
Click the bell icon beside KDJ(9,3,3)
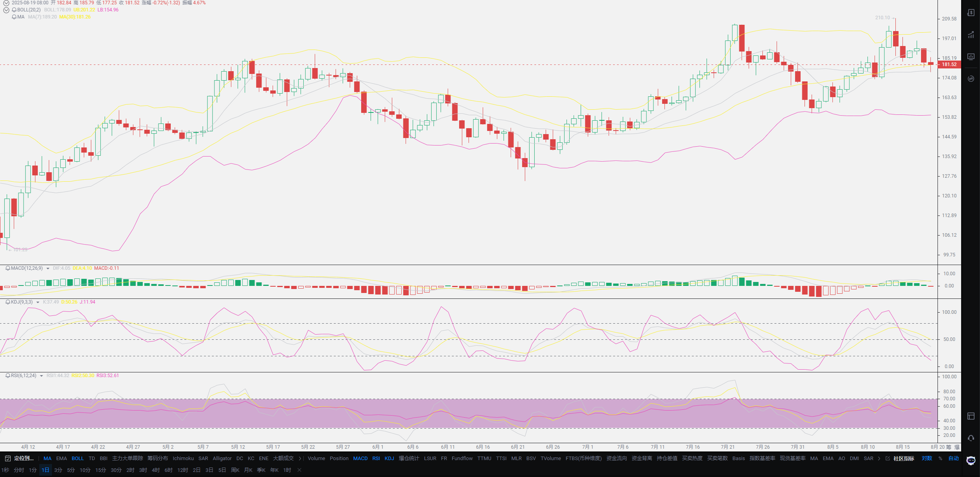pos(7,302)
